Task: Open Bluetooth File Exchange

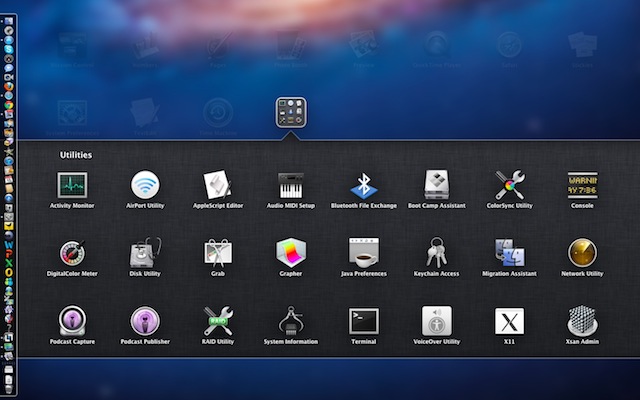Action: 364,185
